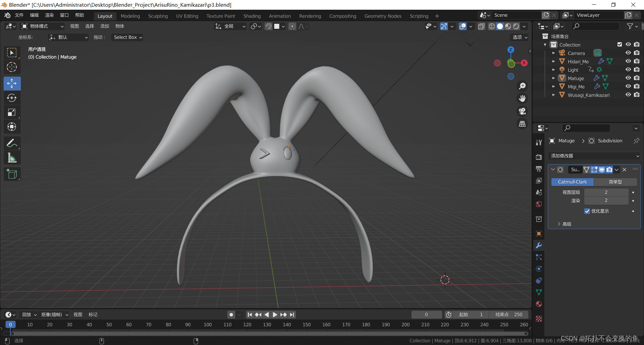Switch to the UV Editing workspace tab
Viewport: 644px width, 345px height.
pos(187,16)
